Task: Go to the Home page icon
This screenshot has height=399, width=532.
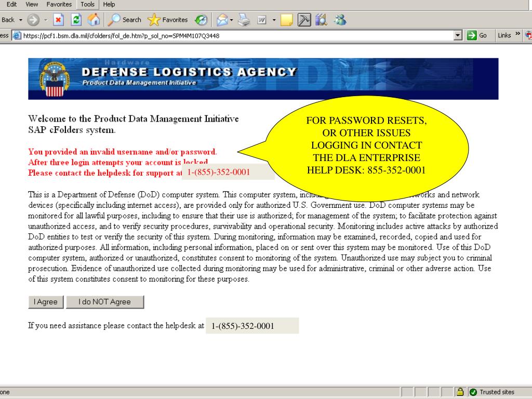Action: coord(94,20)
